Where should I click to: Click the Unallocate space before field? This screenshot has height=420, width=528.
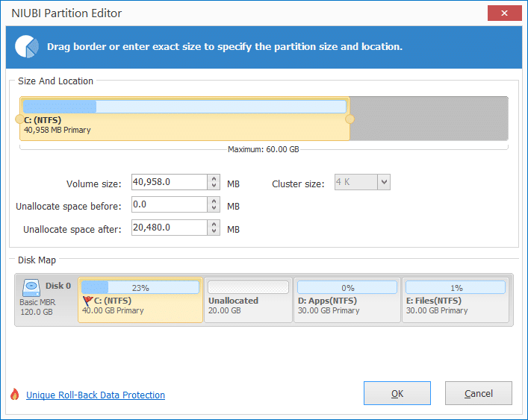click(x=170, y=204)
